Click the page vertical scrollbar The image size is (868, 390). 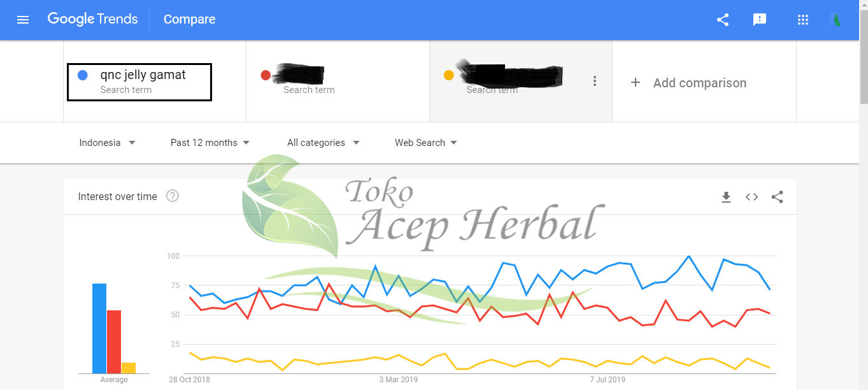point(864,195)
